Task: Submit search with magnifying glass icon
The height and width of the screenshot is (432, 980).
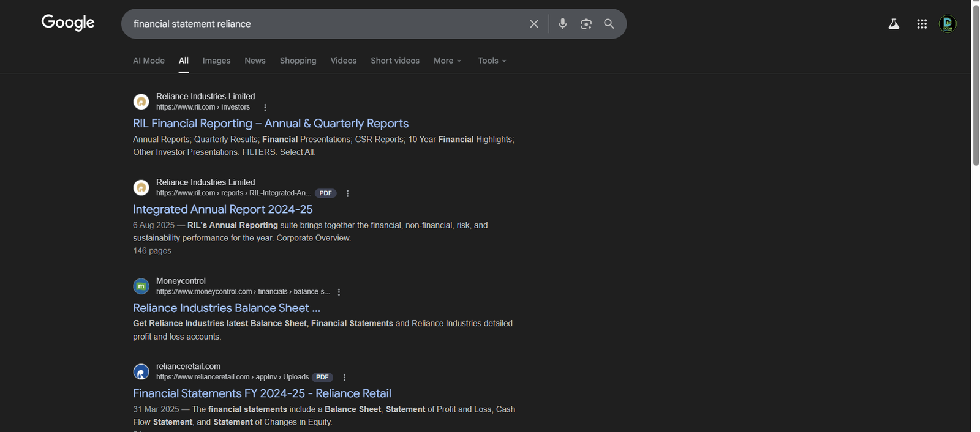Action: tap(609, 24)
